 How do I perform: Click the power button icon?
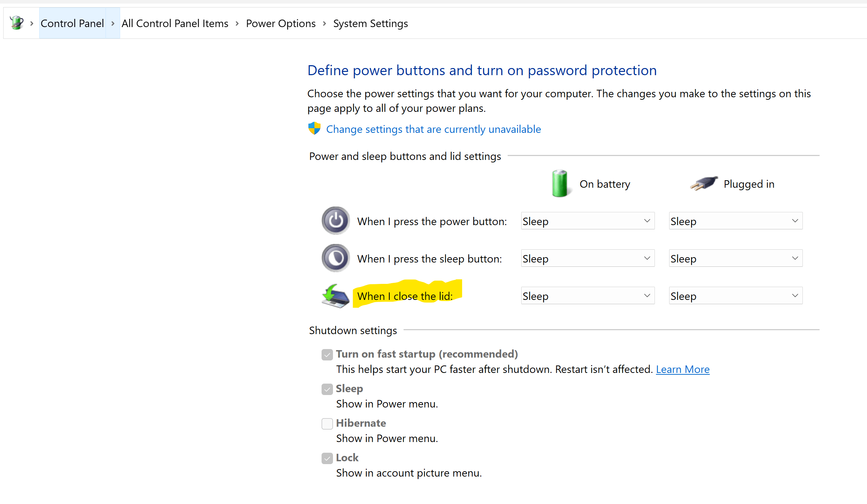335,221
